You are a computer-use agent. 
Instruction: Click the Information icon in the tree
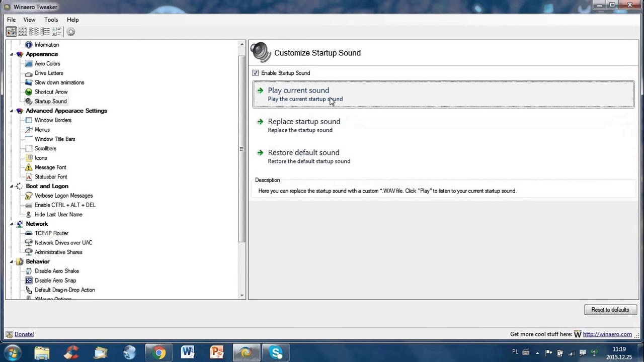tap(29, 45)
